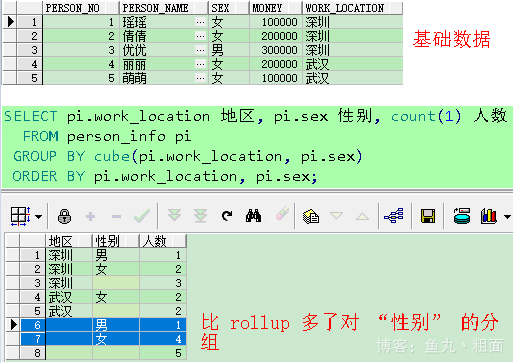Select result row 3 header

pyautogui.click(x=33, y=283)
